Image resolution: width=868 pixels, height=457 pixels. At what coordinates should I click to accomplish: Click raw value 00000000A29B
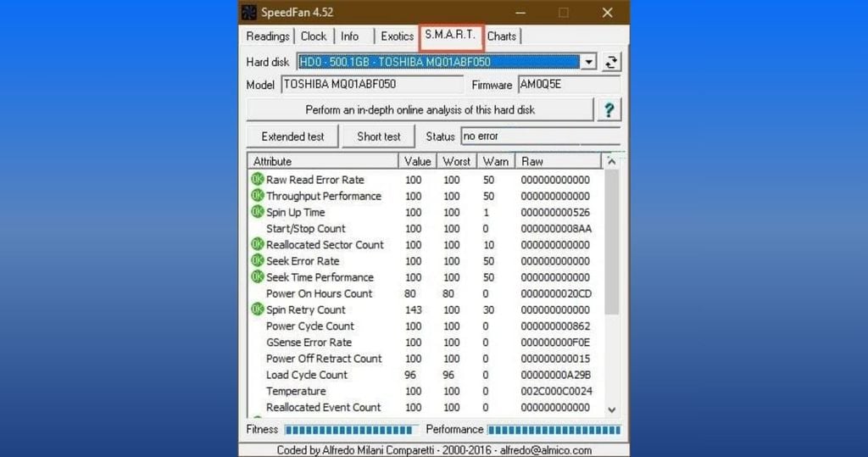(556, 375)
